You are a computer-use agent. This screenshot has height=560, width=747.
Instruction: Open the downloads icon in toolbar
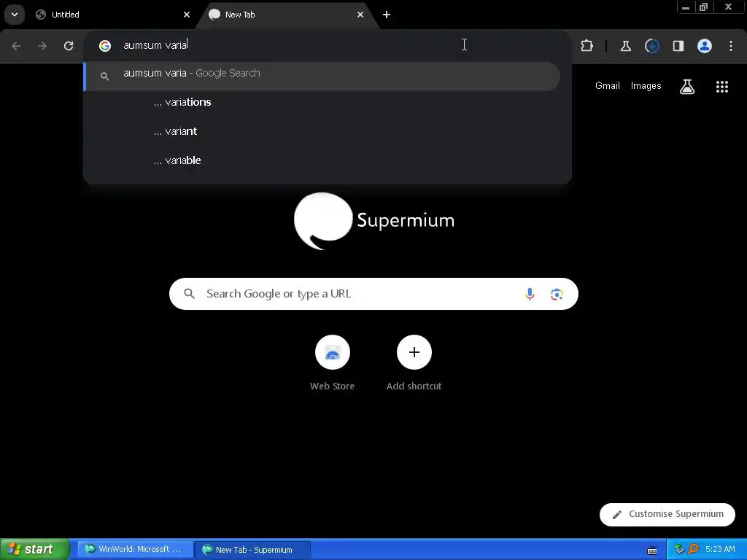[651, 46]
